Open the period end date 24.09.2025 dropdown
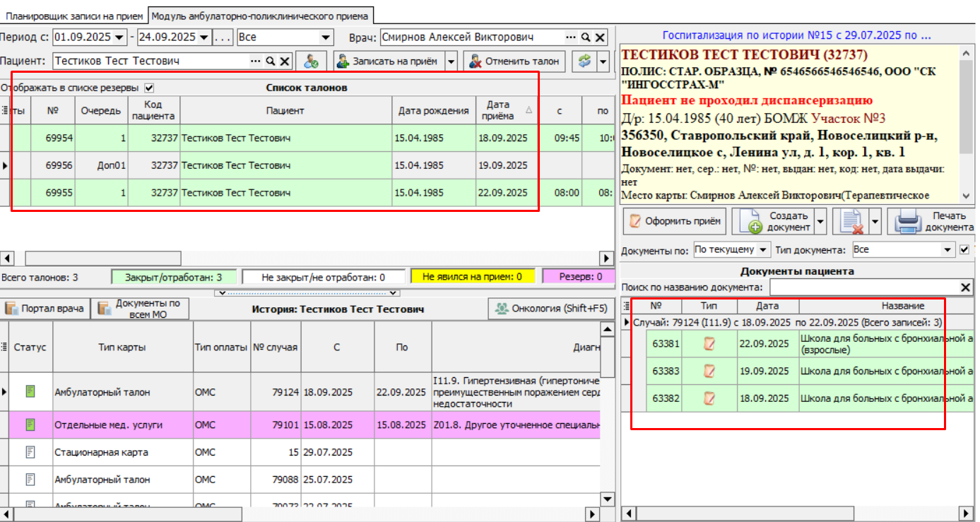The image size is (980, 522). click(204, 37)
